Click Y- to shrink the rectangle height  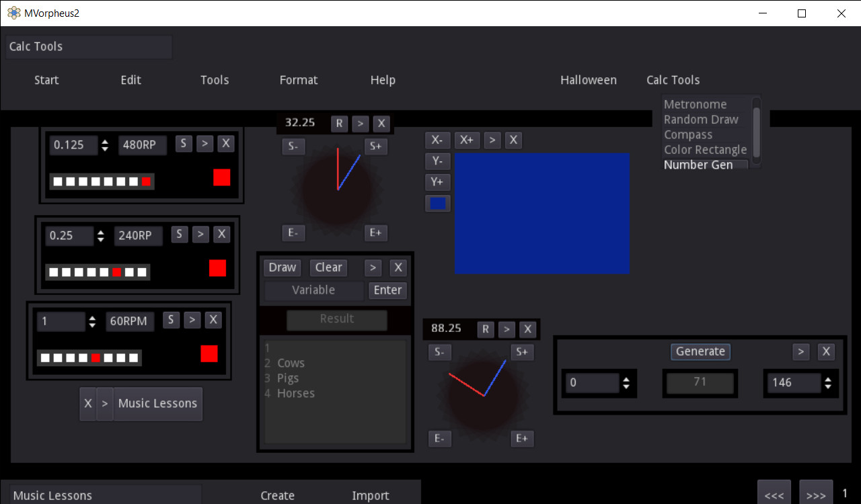437,161
